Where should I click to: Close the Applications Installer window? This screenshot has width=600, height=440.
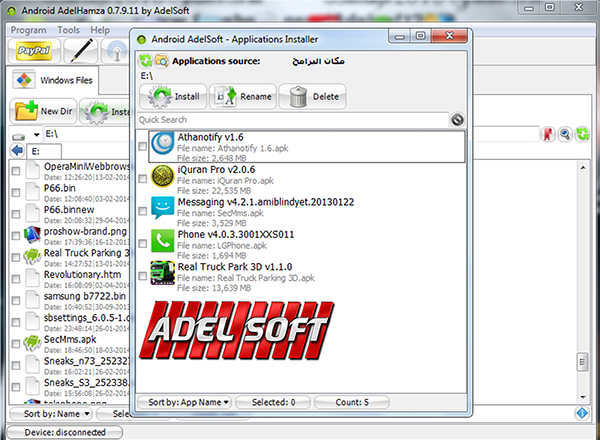(450, 36)
